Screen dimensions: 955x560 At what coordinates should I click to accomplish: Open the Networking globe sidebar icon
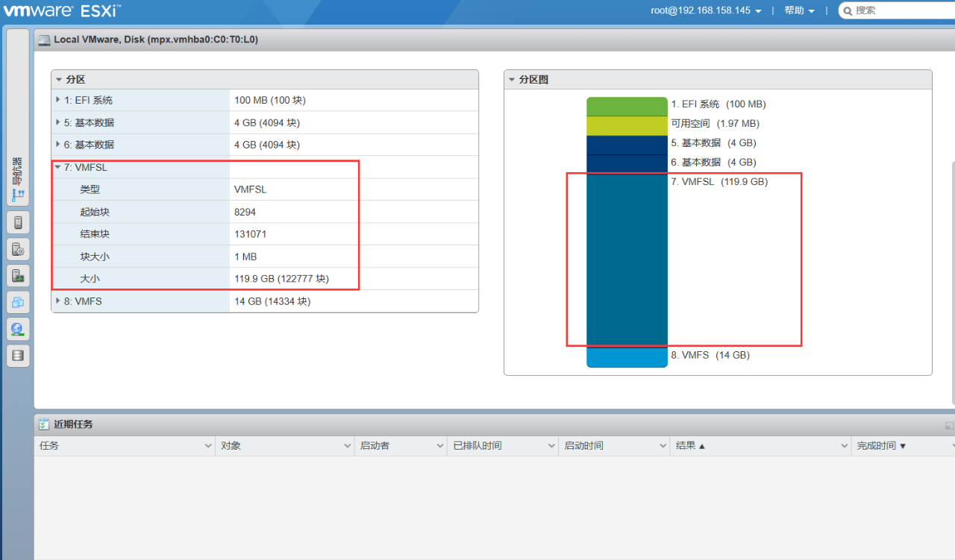18,329
